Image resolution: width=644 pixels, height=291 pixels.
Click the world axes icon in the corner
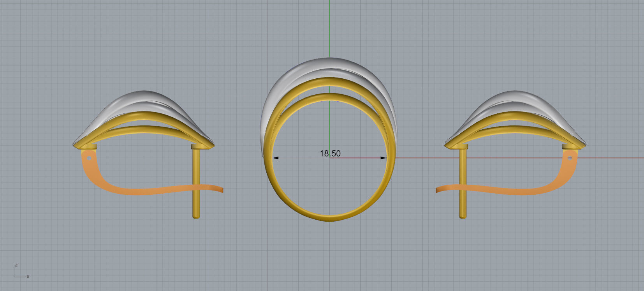pos(21,271)
